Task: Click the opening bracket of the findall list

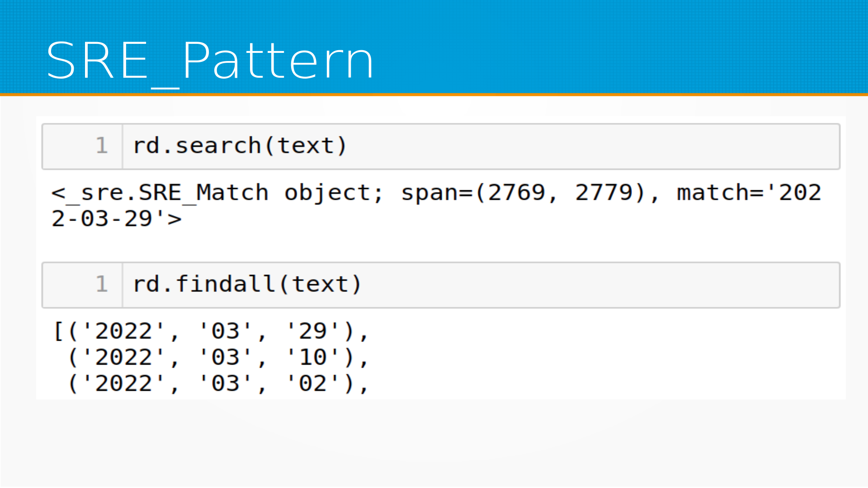Action: (x=58, y=332)
